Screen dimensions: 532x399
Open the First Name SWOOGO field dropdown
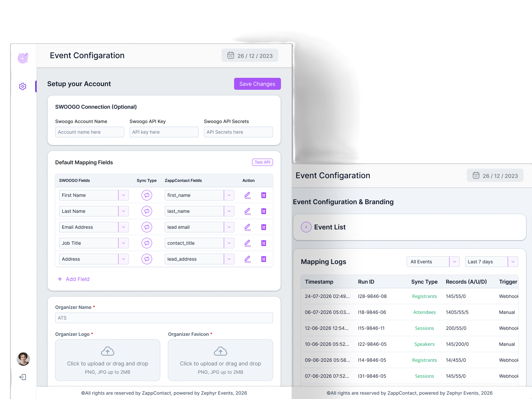click(123, 195)
